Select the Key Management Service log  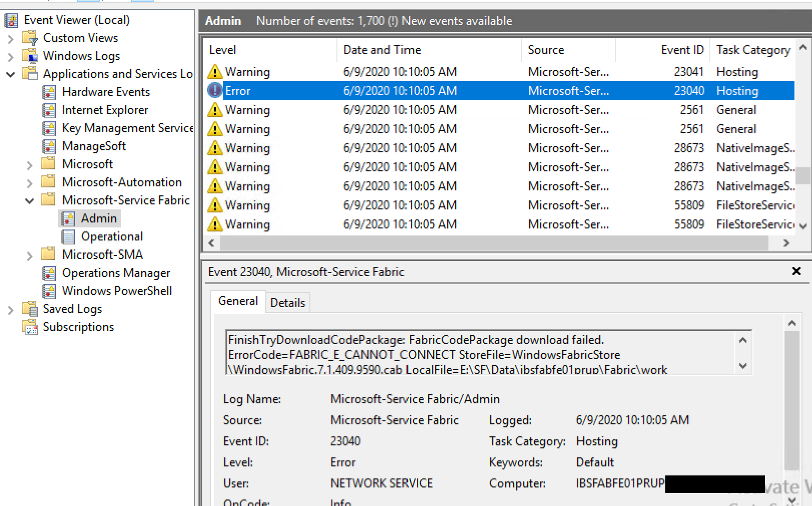(128, 128)
